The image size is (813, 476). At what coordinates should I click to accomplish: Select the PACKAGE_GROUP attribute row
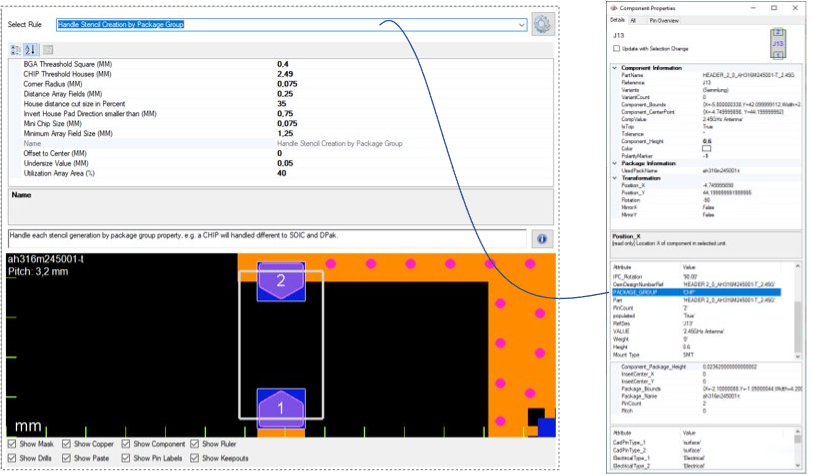tap(696, 292)
